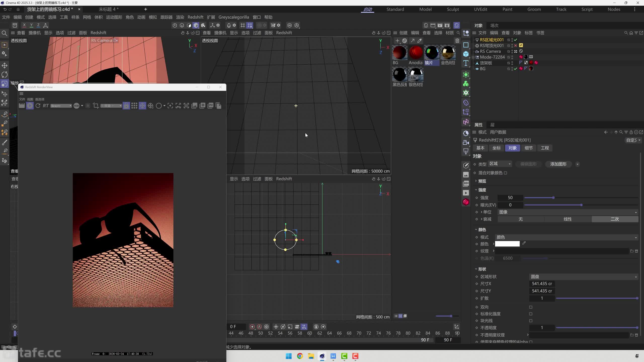Click the 添加图形 button
The image size is (644, 362).
point(558,164)
